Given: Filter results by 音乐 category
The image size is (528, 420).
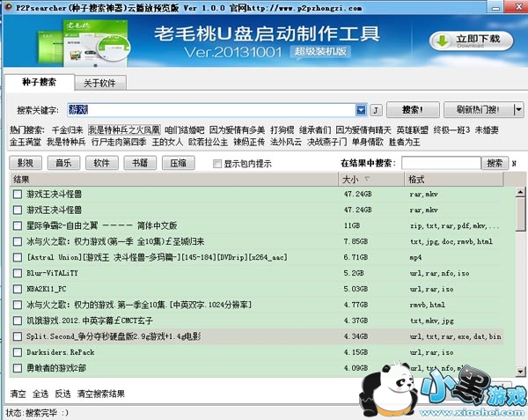Looking at the screenshot, I should [63, 163].
